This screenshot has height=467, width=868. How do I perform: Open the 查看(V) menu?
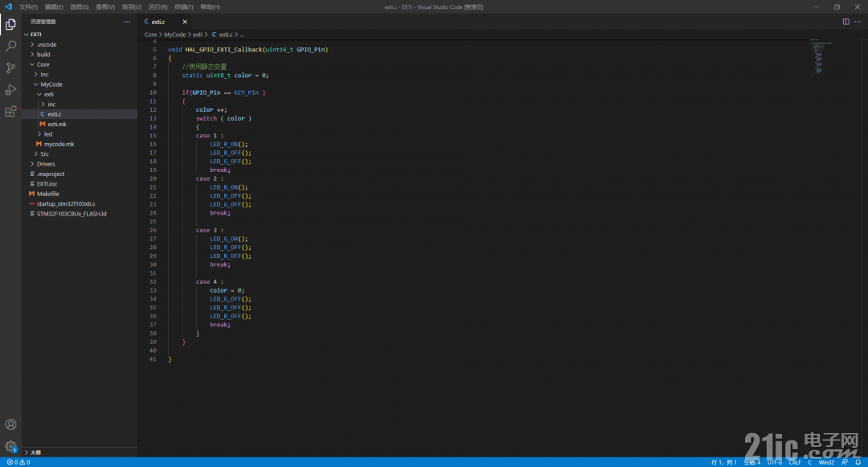[x=105, y=6]
